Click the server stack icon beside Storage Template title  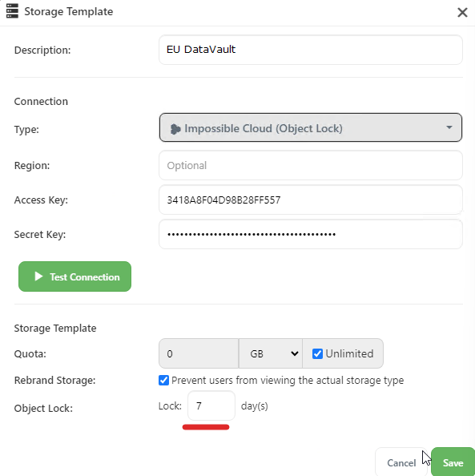12,11
